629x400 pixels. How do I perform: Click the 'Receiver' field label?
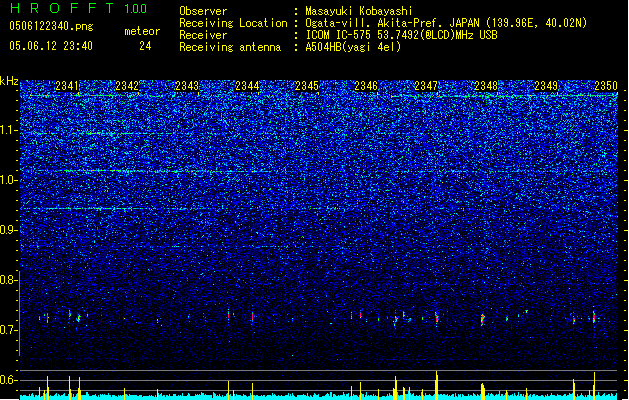coord(203,35)
